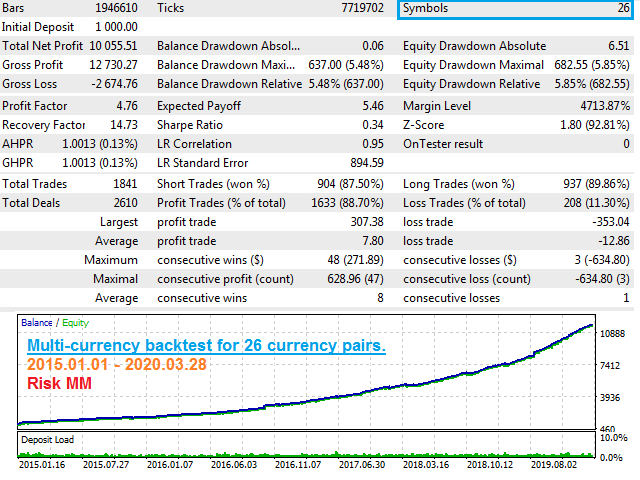Click Long Trades value 937 (89.86%)
Image resolution: width=640 pixels, height=480 pixels.
point(596,184)
